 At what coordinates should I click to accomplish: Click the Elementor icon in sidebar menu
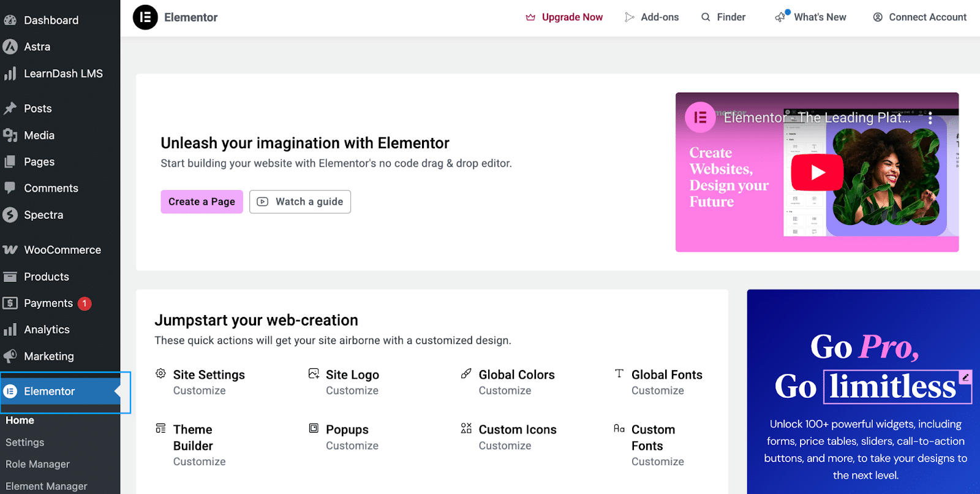click(10, 391)
